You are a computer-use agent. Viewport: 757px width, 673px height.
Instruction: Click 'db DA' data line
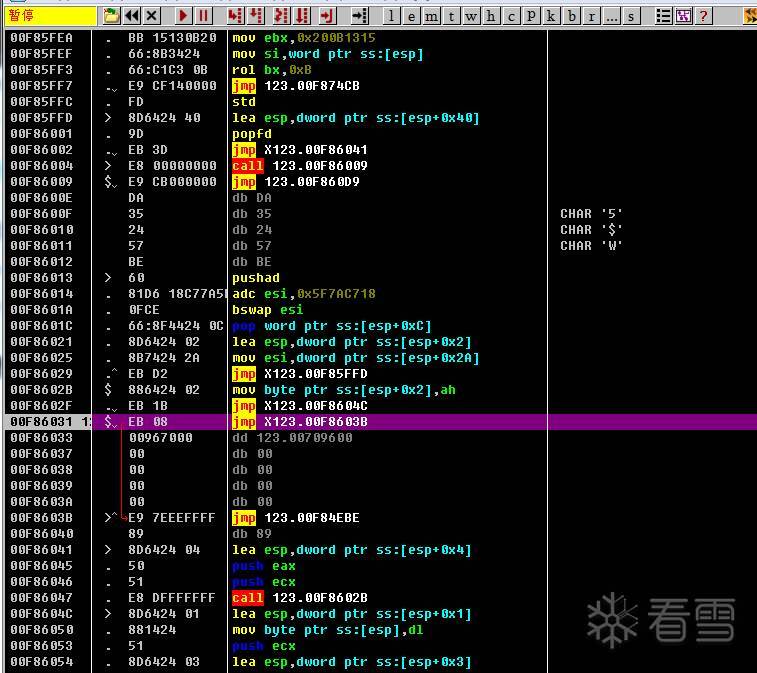(x=252, y=198)
